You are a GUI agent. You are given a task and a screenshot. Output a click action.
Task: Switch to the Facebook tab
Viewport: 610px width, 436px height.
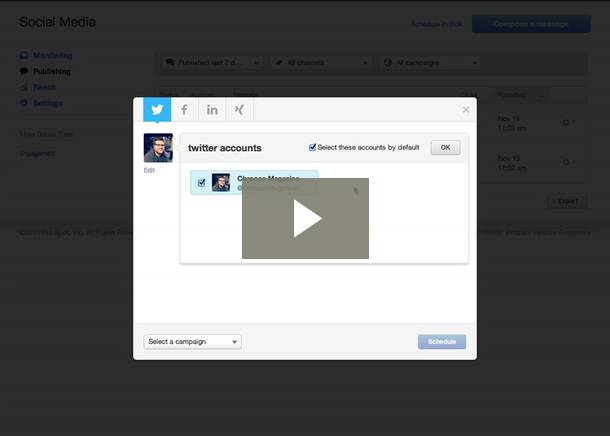[x=184, y=110]
